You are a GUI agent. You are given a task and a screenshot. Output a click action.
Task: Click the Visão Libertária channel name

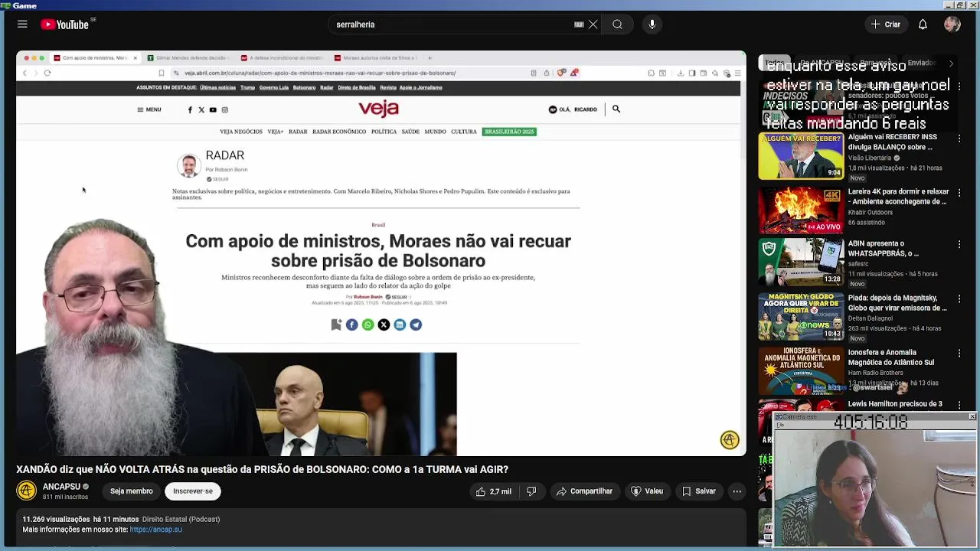pos(870,158)
